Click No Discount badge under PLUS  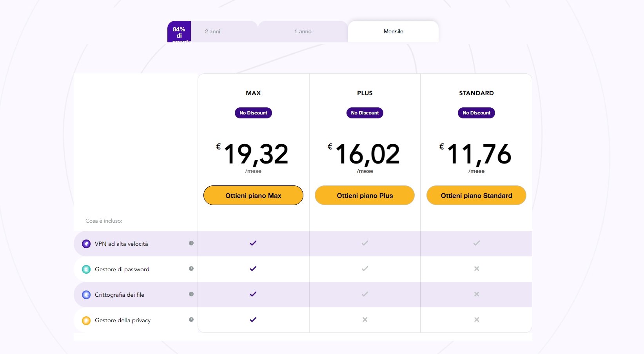click(x=365, y=113)
